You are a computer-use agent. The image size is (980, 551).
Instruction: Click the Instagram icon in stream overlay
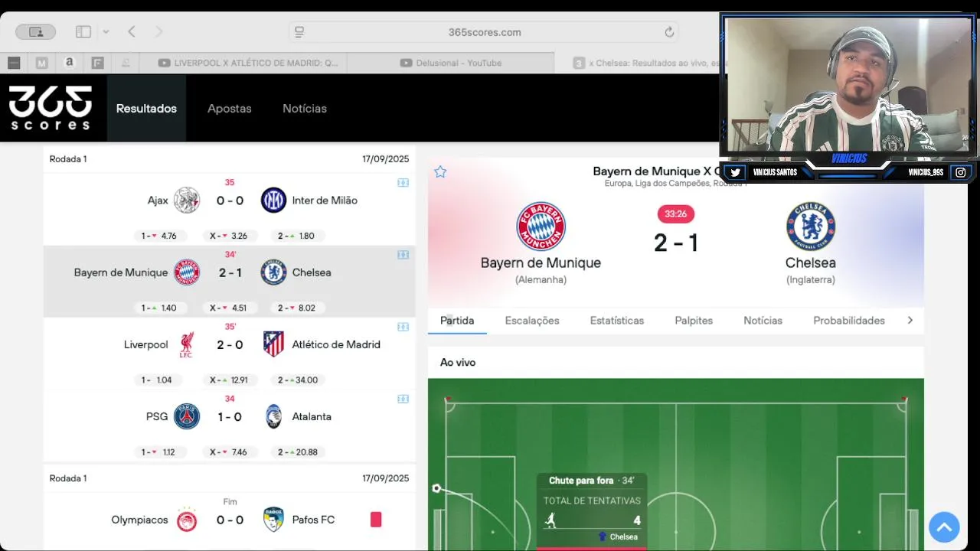961,172
